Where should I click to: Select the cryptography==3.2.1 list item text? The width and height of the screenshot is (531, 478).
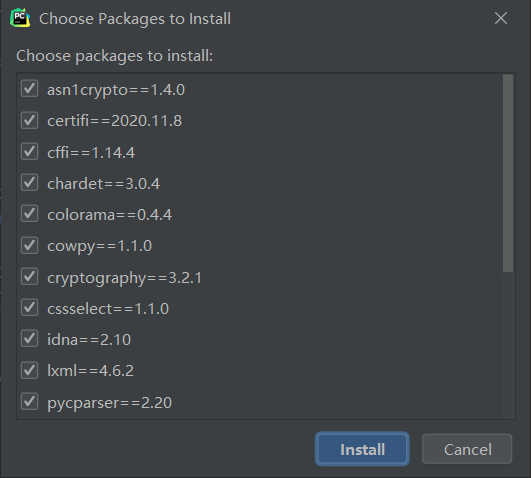[x=124, y=278]
